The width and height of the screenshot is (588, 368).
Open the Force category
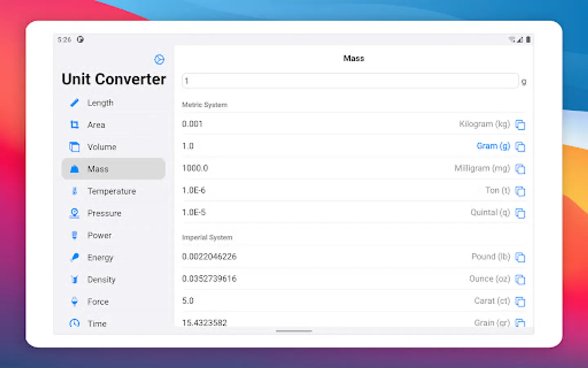click(x=114, y=301)
